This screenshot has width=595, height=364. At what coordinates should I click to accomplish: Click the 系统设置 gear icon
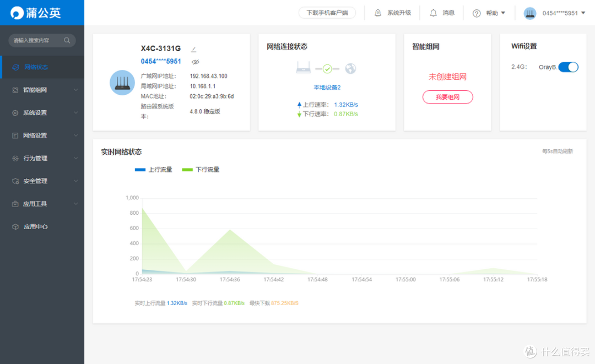coord(15,112)
